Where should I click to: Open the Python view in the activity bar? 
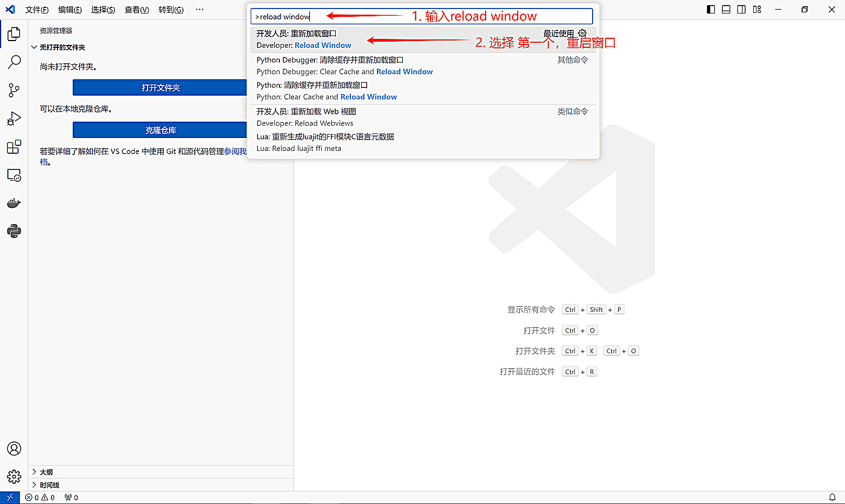(x=14, y=231)
